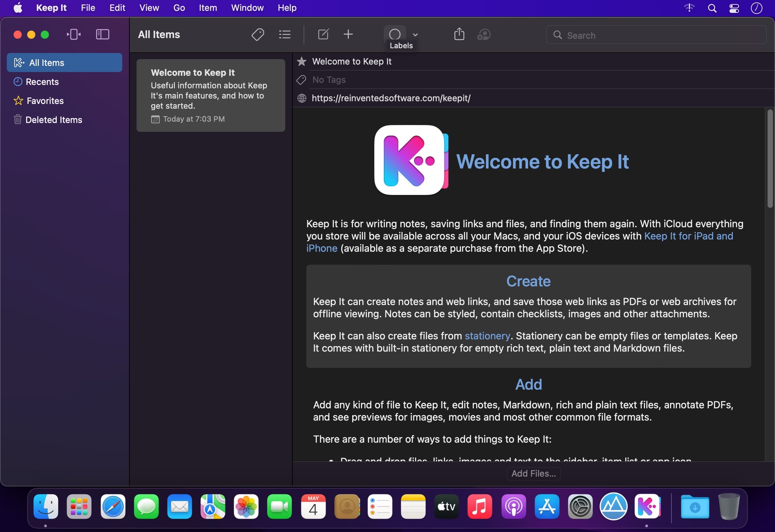This screenshot has height=532, width=775.
Task: Click the compose new note icon
Action: [323, 34]
